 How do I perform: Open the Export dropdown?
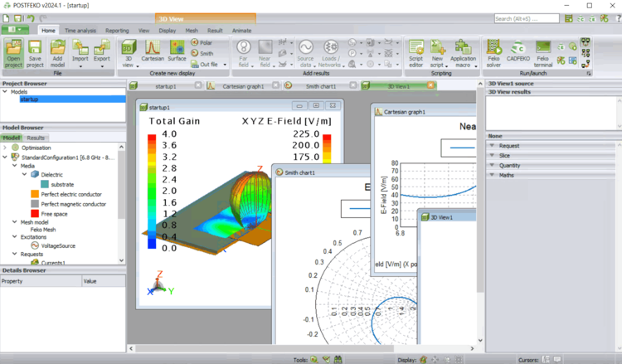pos(102,59)
